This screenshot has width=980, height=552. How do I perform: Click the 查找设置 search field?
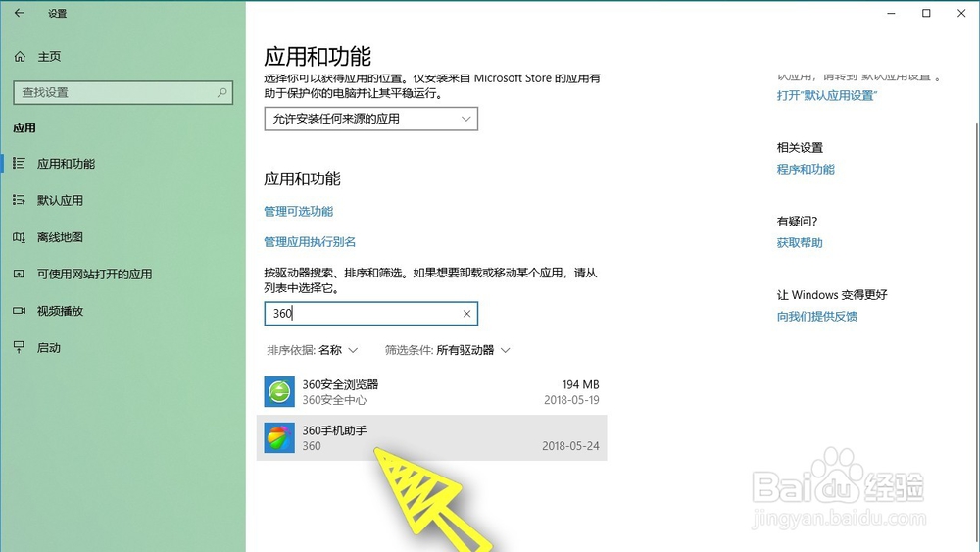[x=123, y=92]
